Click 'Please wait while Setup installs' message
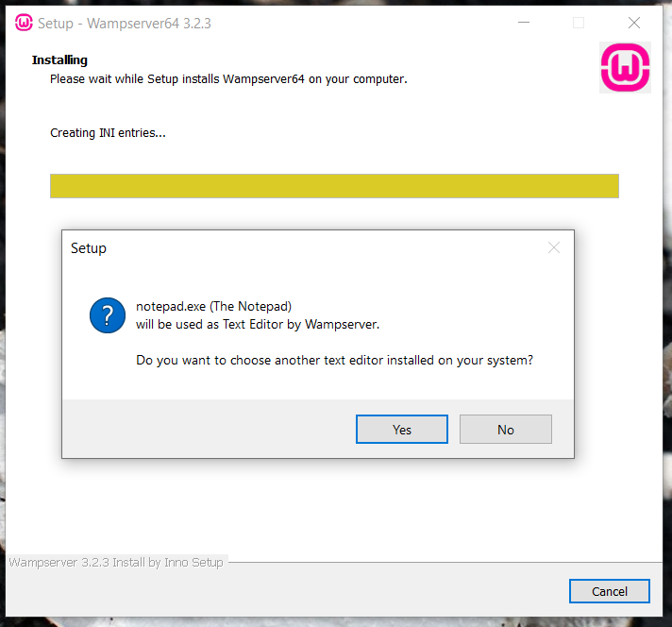The image size is (672, 627). pyautogui.click(x=228, y=79)
